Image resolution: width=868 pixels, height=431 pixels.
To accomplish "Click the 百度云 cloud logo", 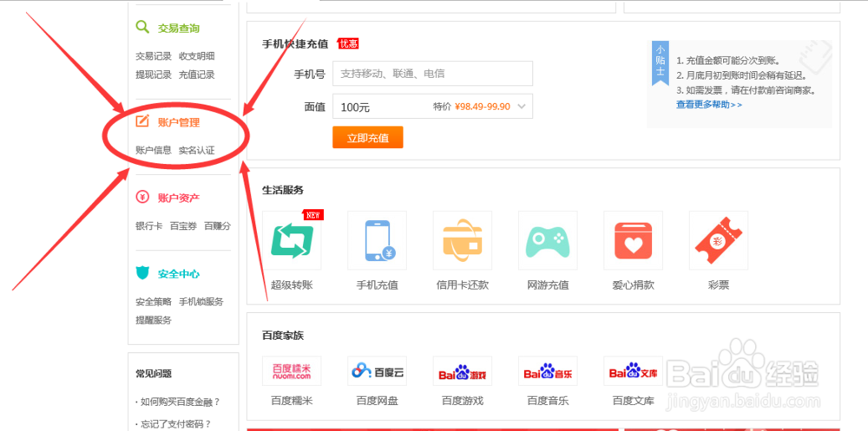I will point(377,370).
